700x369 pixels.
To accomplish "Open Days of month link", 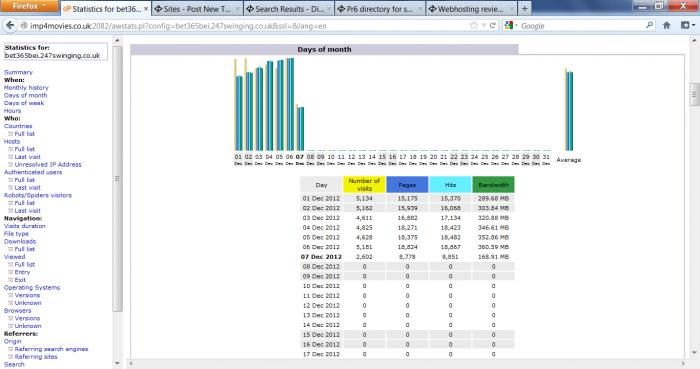I will coord(25,95).
